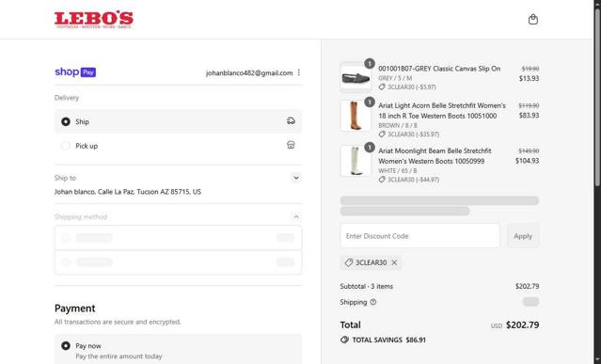Click the 'Ariat Moonlight Beam Belle Stretchfit' title
This screenshot has width=601, height=364.
tap(435, 155)
